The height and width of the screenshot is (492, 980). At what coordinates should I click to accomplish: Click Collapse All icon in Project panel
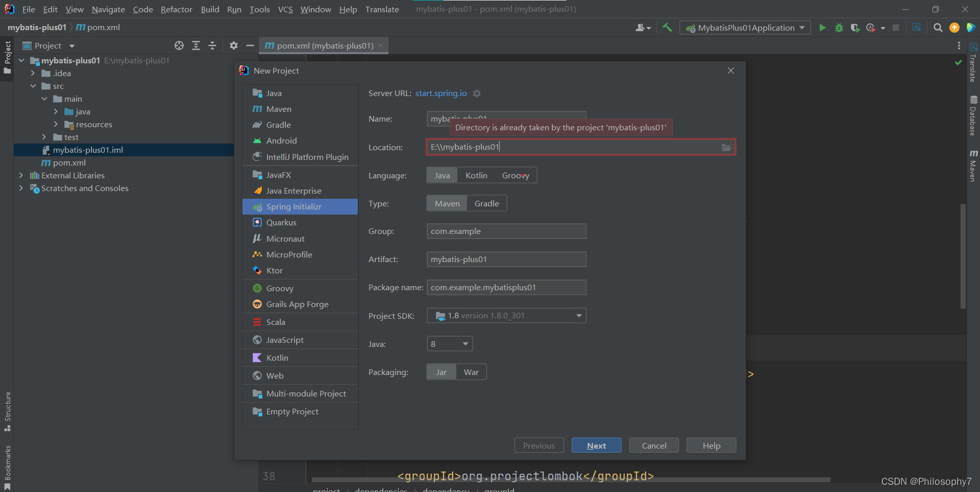tap(212, 45)
